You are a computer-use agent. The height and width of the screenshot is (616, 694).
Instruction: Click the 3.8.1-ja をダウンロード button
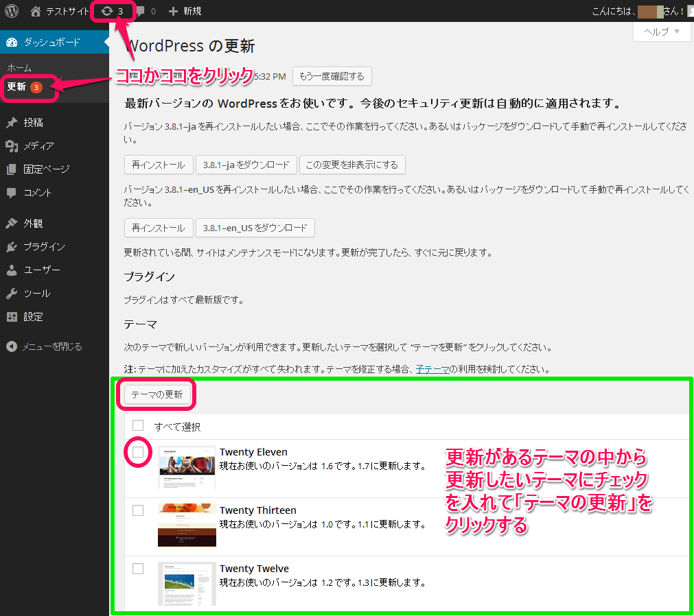click(x=246, y=165)
